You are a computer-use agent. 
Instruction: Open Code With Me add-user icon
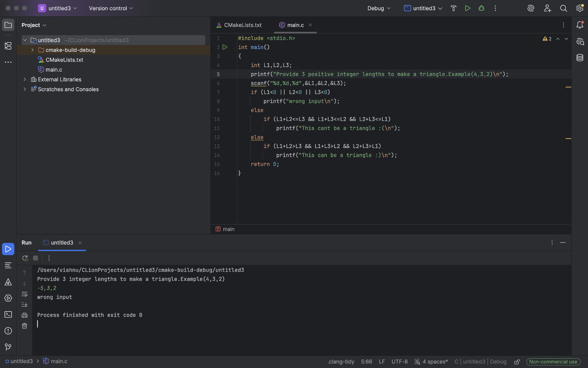click(x=548, y=8)
